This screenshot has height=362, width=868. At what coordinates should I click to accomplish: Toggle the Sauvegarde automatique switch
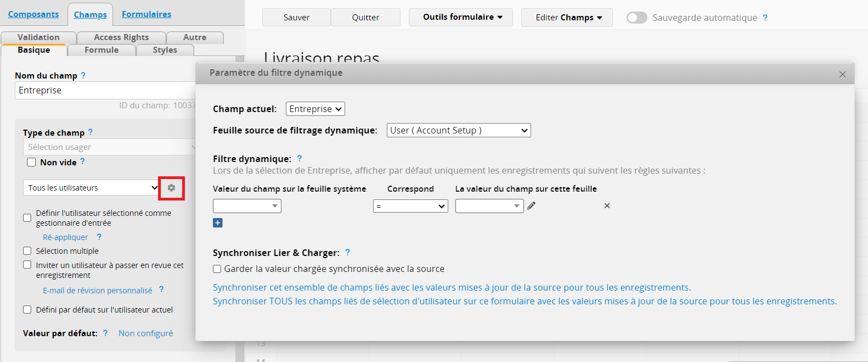point(636,18)
